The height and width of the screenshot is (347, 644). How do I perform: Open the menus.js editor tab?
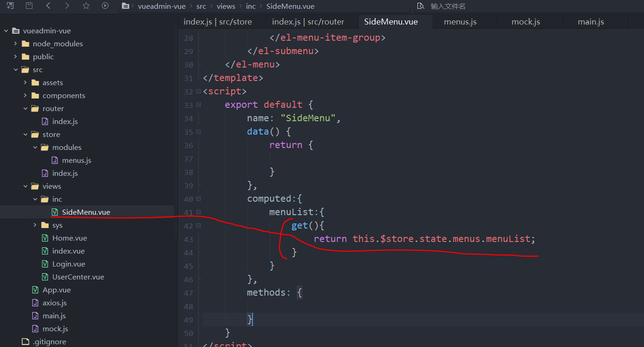465,22
